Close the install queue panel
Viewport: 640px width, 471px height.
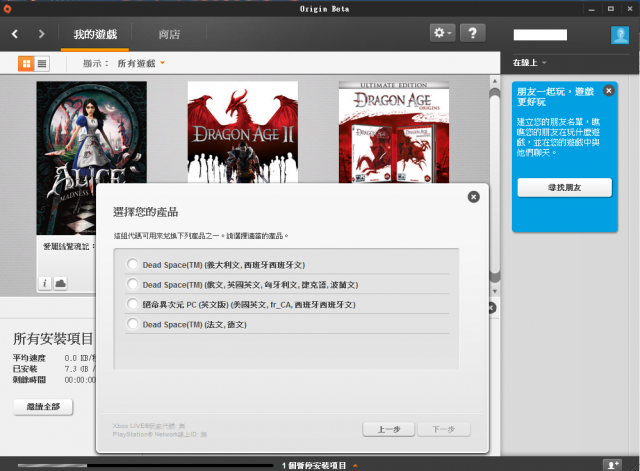click(x=492, y=308)
